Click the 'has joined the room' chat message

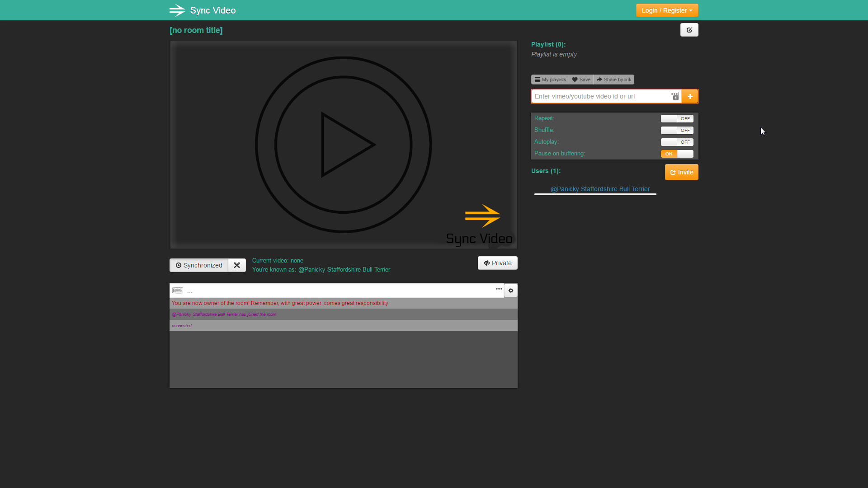[224, 314]
